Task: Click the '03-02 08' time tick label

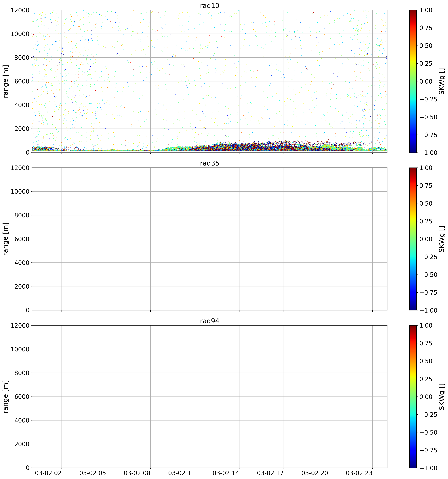Action: click(137, 473)
